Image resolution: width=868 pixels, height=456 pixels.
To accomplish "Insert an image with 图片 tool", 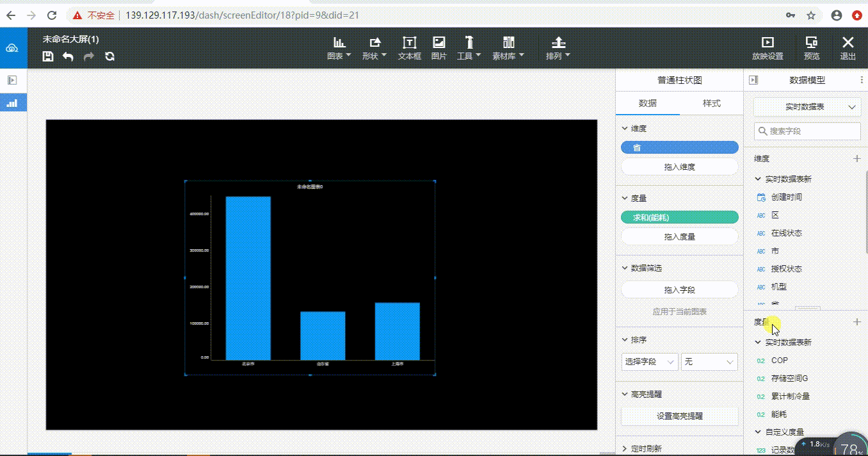I will coord(439,49).
